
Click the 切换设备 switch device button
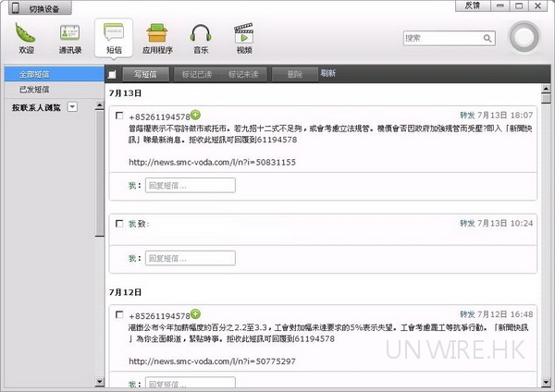(x=36, y=8)
